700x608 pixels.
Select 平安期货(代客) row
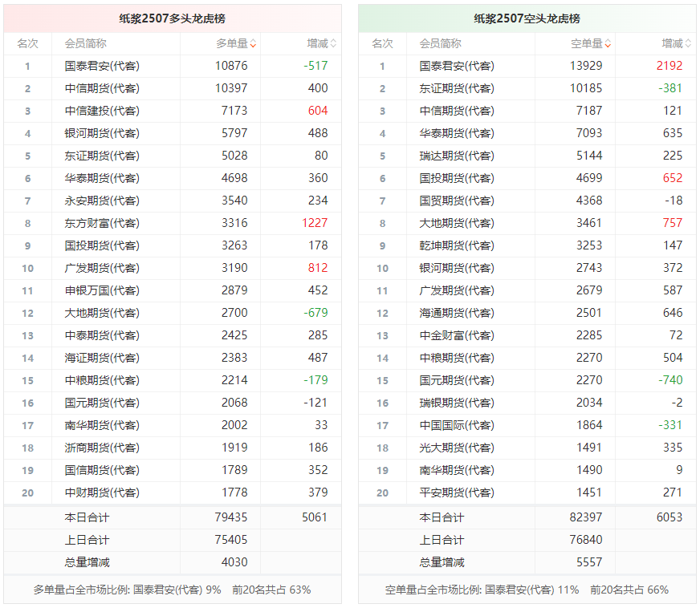tap(527, 492)
